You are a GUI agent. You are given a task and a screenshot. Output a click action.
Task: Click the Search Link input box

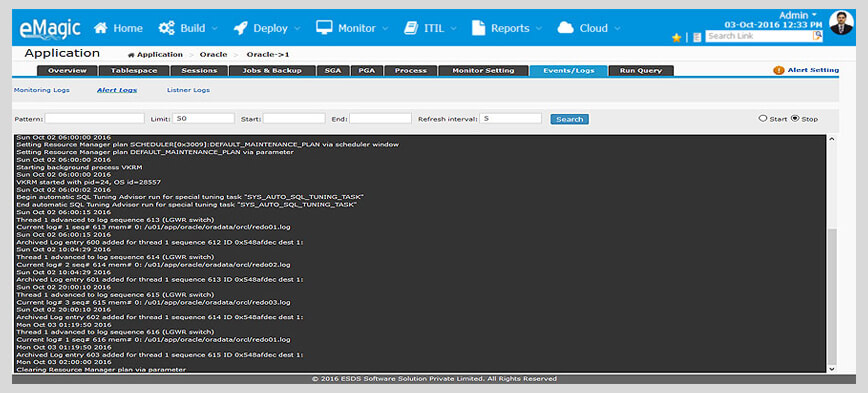point(759,36)
